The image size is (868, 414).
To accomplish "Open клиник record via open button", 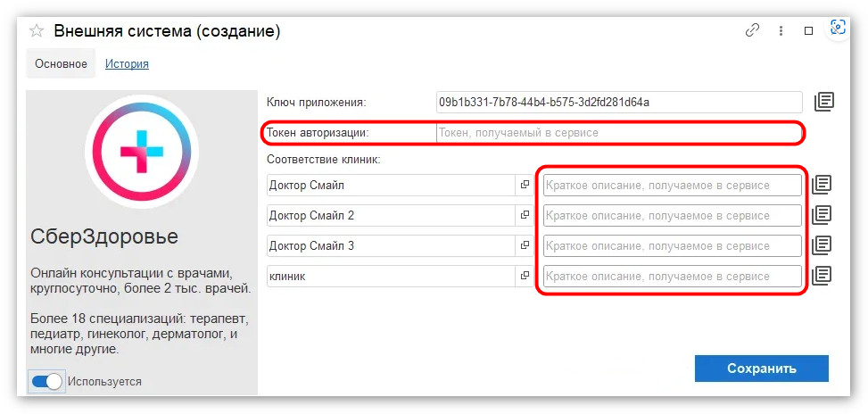I will click(525, 277).
